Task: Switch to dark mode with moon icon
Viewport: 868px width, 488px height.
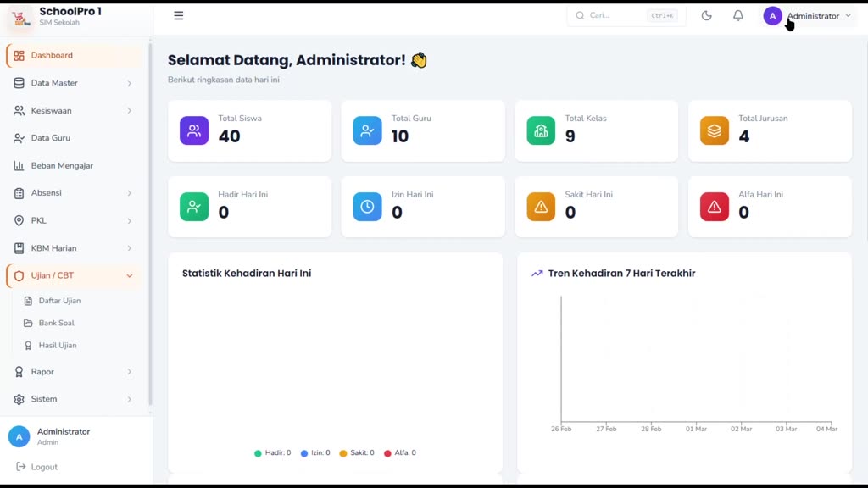Action: (706, 15)
